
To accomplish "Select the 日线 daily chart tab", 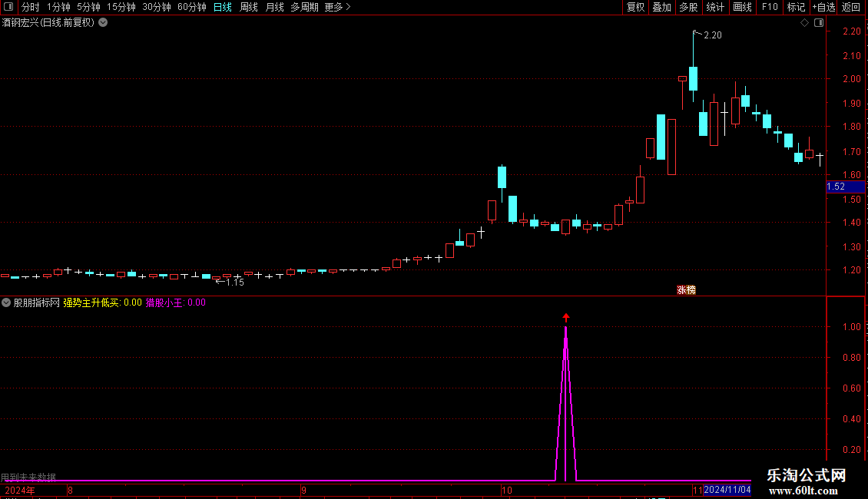I will 223,7.
